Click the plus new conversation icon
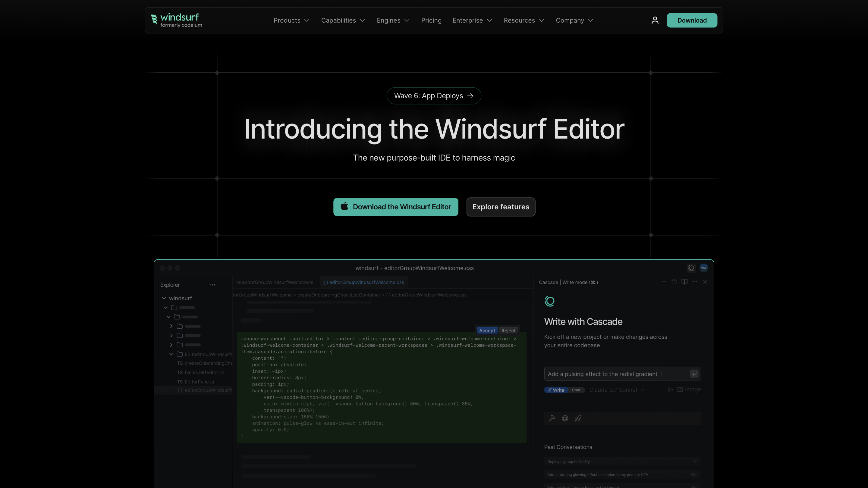Image resolution: width=868 pixels, height=488 pixels. click(x=664, y=282)
